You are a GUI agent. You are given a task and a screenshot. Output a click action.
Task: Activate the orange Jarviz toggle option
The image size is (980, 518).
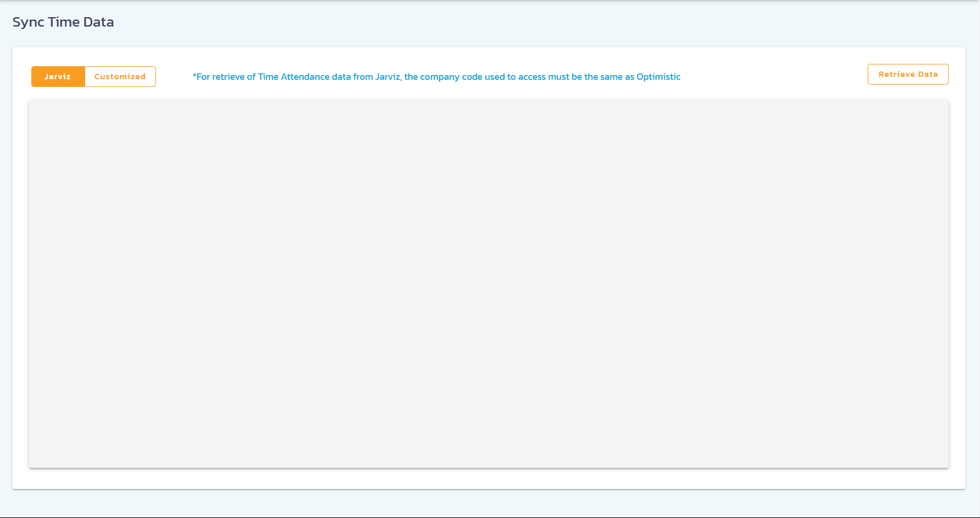(58, 77)
